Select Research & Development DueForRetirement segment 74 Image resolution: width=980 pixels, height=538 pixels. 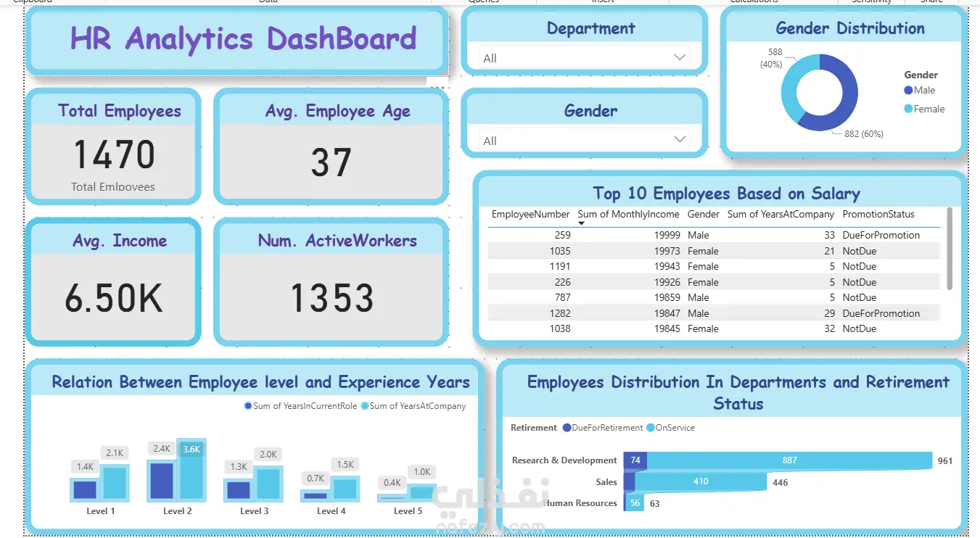point(635,460)
